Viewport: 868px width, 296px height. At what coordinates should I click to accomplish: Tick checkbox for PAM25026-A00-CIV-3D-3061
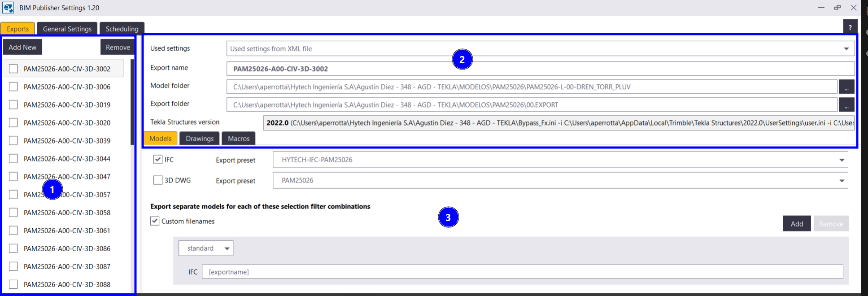(13, 230)
